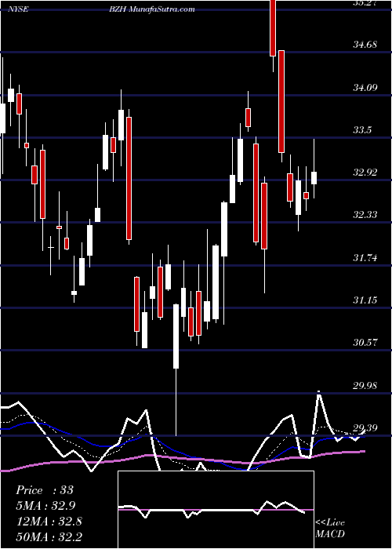
Task: Click the 32.92 price axis label
Action: point(365,173)
